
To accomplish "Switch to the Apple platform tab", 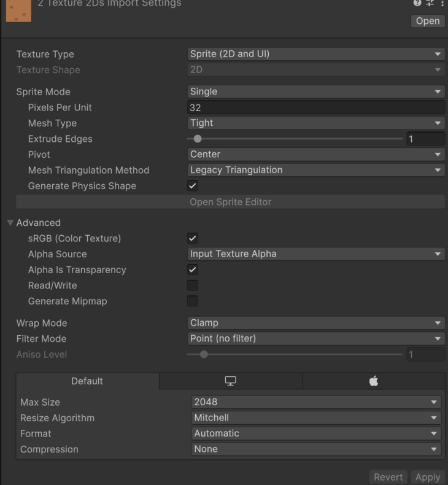I will (374, 381).
